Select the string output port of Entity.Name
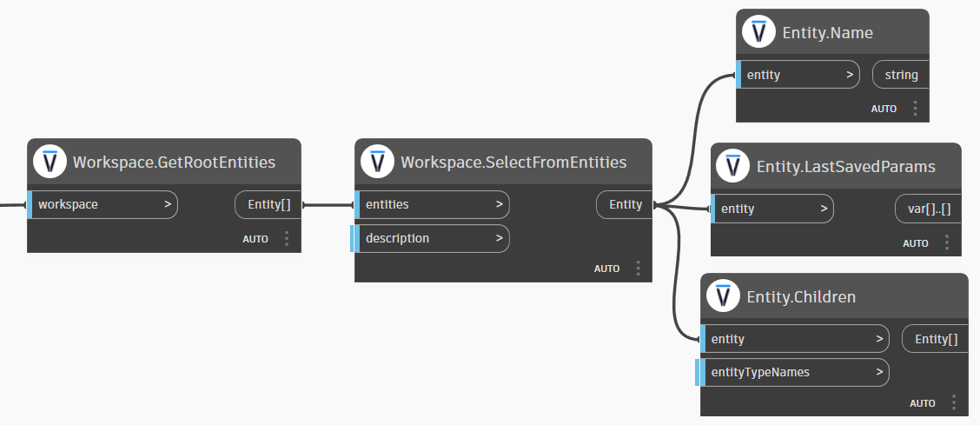The width and height of the screenshot is (980, 425). tap(901, 75)
